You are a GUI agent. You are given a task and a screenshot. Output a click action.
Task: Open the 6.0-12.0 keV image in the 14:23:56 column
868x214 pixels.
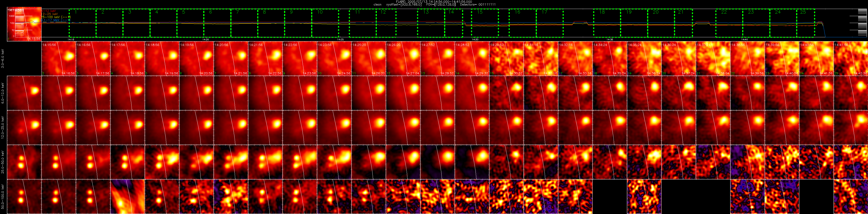tap(334, 93)
